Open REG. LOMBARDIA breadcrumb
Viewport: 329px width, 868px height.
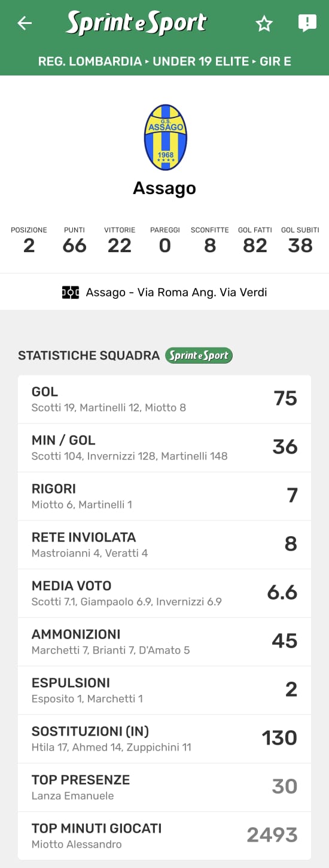click(x=90, y=61)
